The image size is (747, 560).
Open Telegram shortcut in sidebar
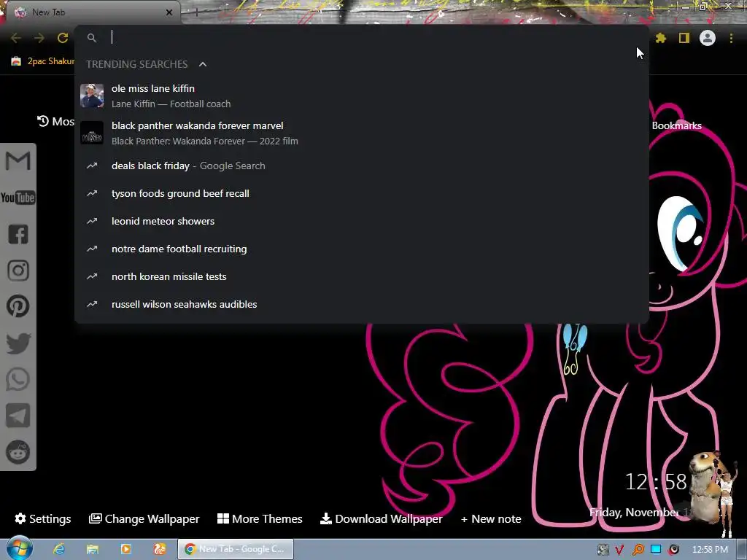coord(18,416)
